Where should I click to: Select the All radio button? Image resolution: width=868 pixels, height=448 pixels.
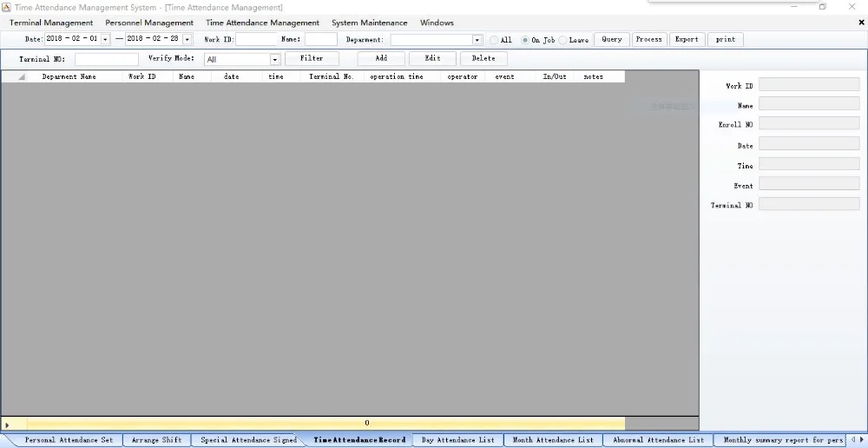[x=494, y=40]
